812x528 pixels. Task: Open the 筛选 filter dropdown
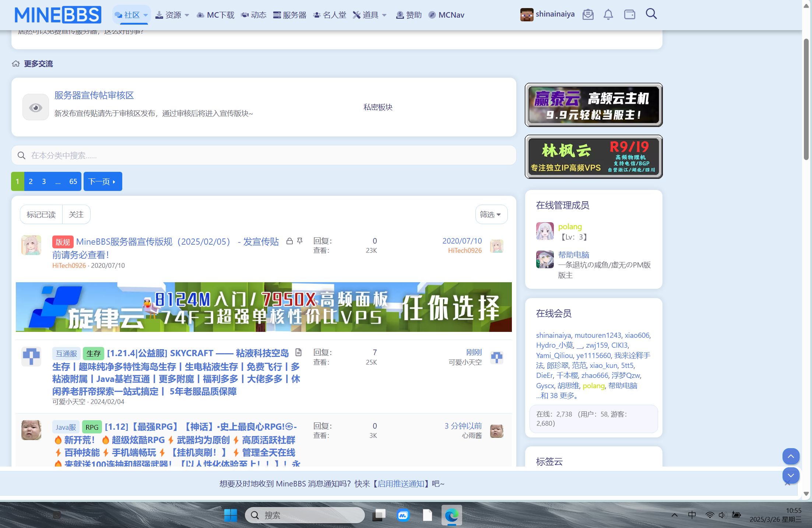click(x=491, y=215)
